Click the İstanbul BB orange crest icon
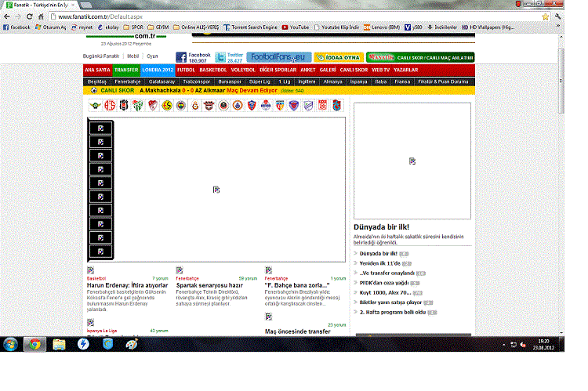This screenshot has height=391, width=588. [238, 105]
